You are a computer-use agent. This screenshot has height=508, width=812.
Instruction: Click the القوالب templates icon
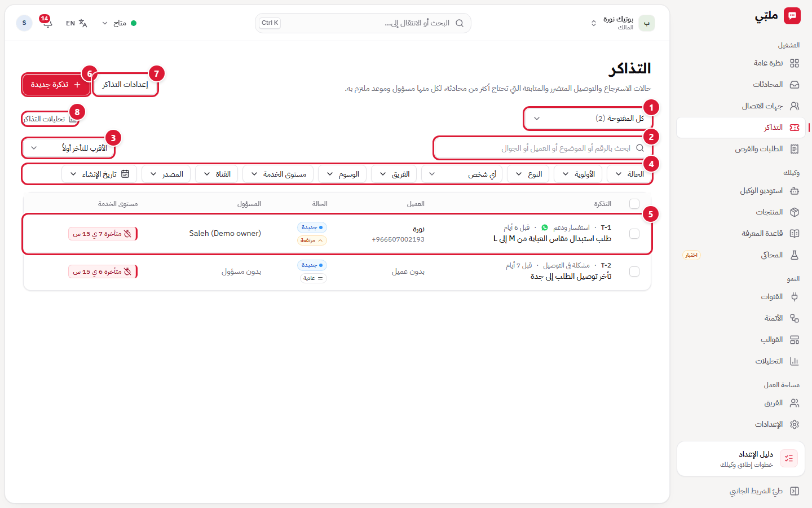pyautogui.click(x=795, y=340)
